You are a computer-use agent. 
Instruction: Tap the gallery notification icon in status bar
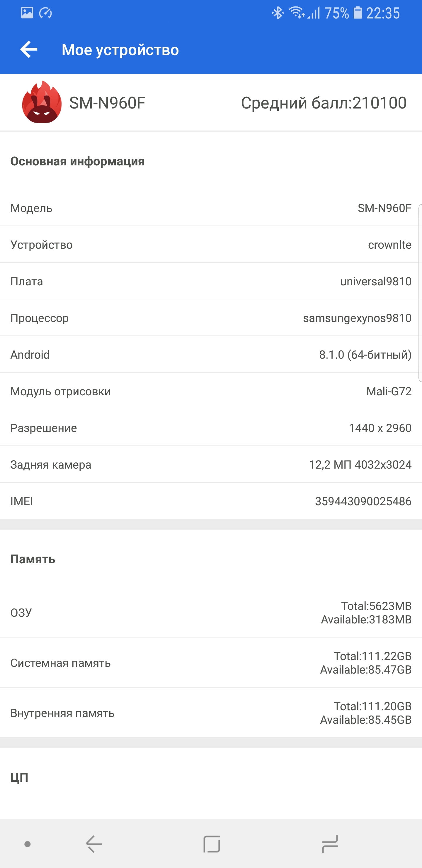click(27, 13)
